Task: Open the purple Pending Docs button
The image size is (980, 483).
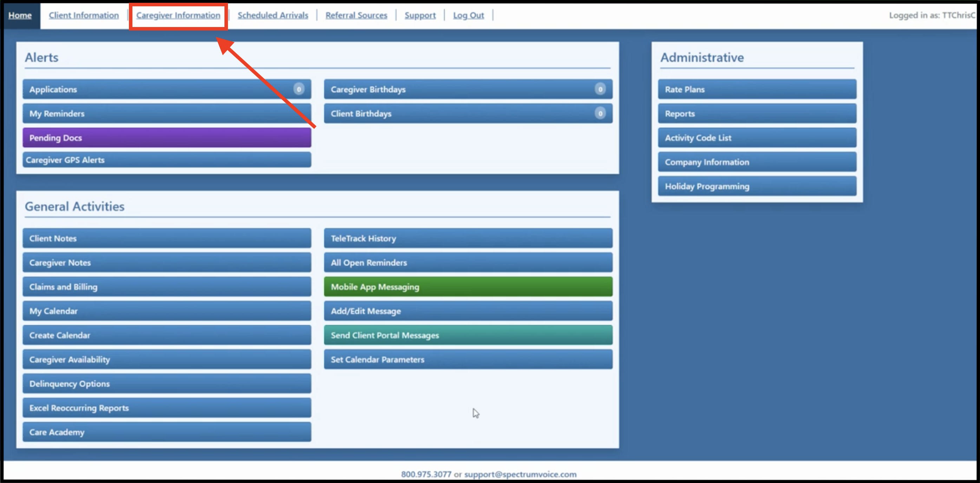Action: tap(166, 138)
